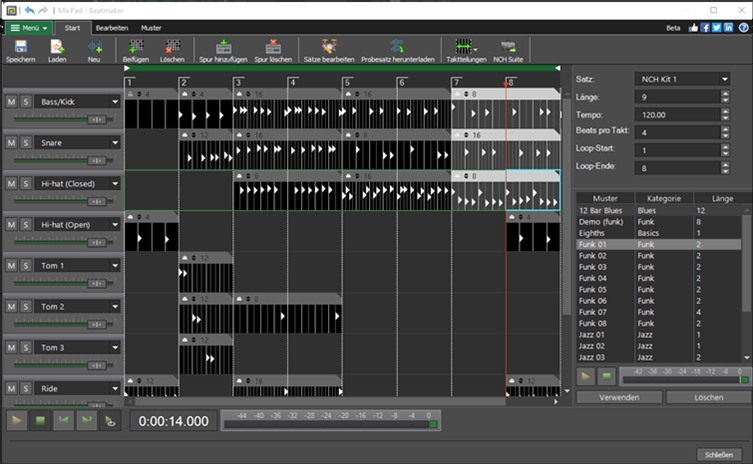Mute the Hi-hat (Closed) track
Screen dimensions: 753x464
tap(12, 183)
